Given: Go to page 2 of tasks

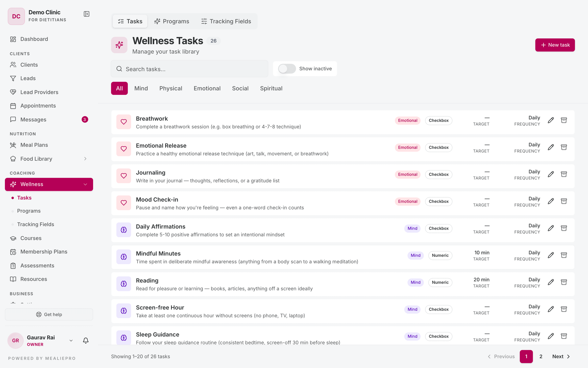Looking at the screenshot, I should click(x=541, y=357).
